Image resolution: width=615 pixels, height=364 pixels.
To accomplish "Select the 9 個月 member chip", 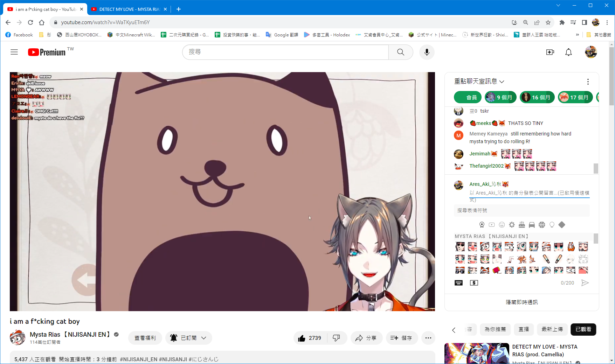I will coord(500,97).
